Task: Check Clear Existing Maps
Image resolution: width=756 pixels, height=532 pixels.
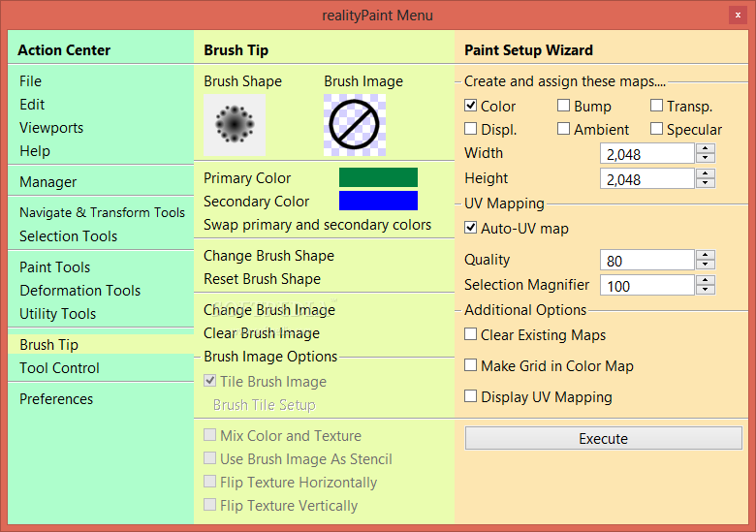Action: (x=471, y=334)
